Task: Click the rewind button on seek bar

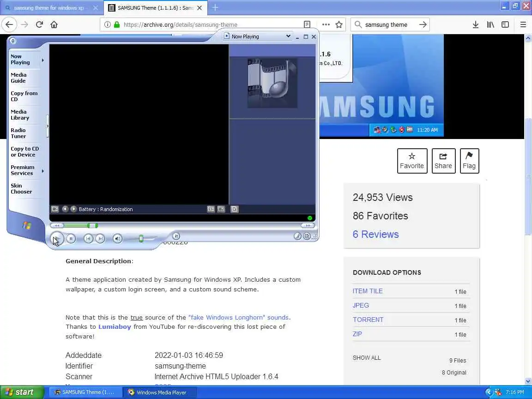Action: [57, 226]
